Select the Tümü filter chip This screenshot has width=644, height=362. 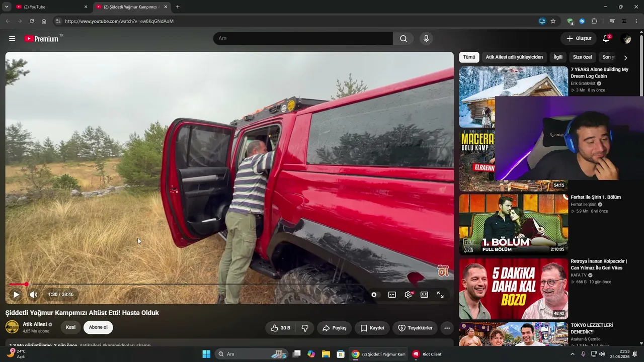[x=469, y=57]
